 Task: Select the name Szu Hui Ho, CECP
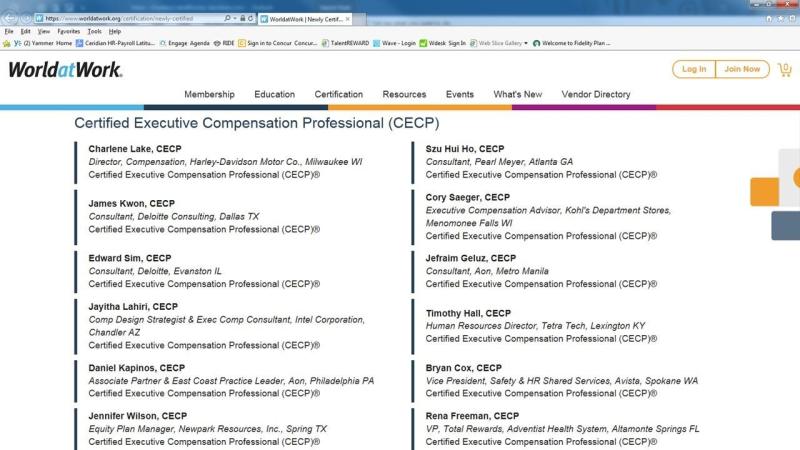pos(465,149)
